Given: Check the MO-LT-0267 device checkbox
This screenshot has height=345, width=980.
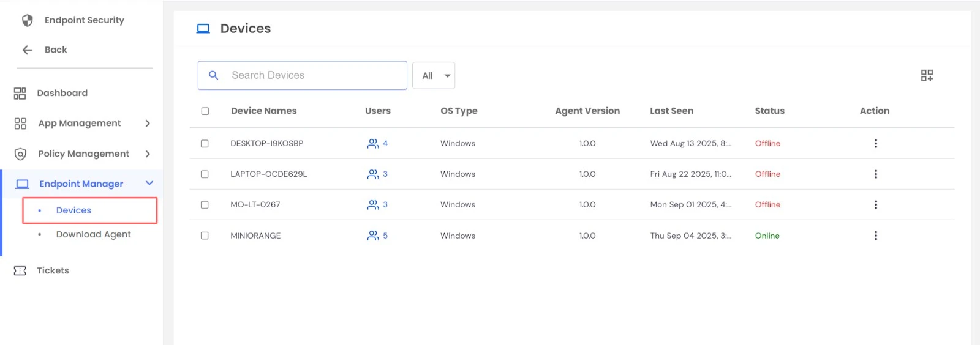Looking at the screenshot, I should [205, 205].
